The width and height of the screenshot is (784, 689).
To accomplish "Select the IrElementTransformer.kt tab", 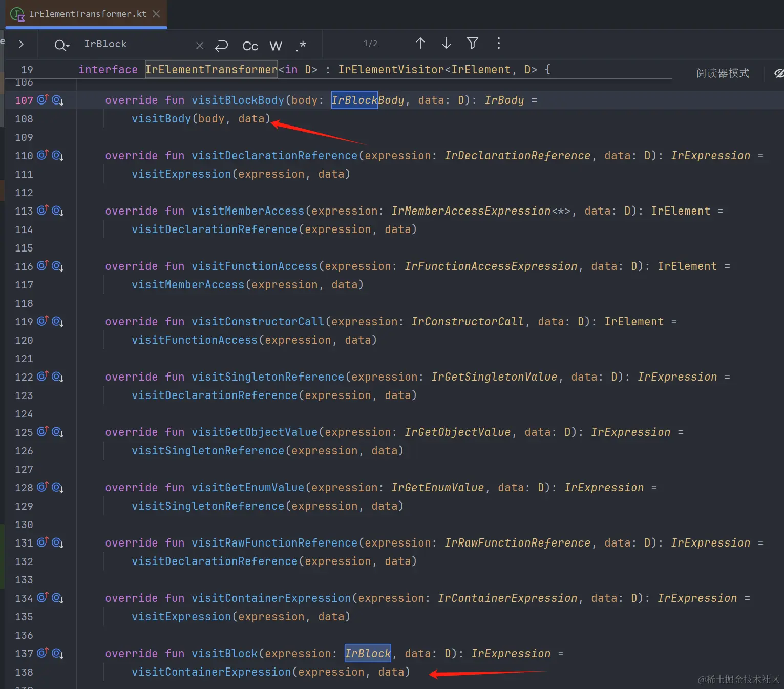I will pos(87,14).
